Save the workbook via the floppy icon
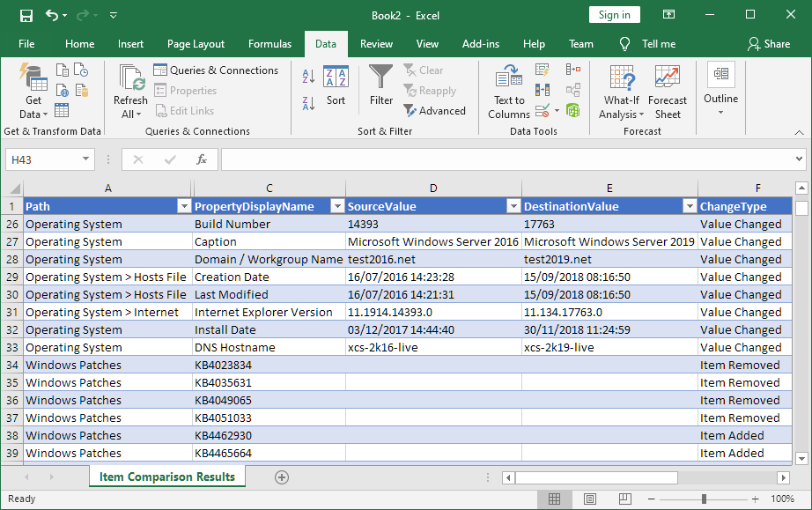 pyautogui.click(x=26, y=16)
